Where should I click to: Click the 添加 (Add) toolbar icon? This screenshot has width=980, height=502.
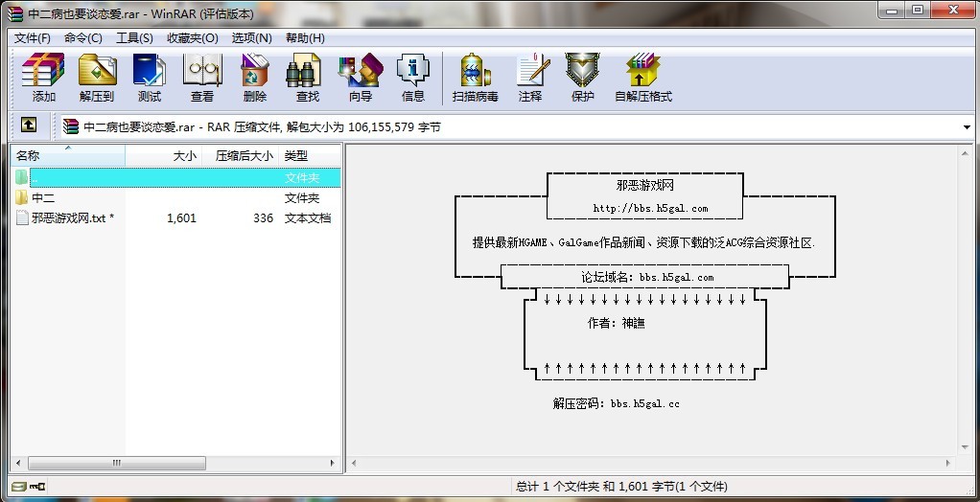[x=43, y=70]
